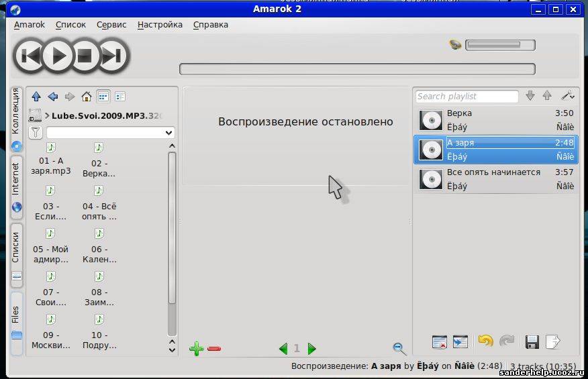Click the red minus remove applet icon

[x=214, y=349]
